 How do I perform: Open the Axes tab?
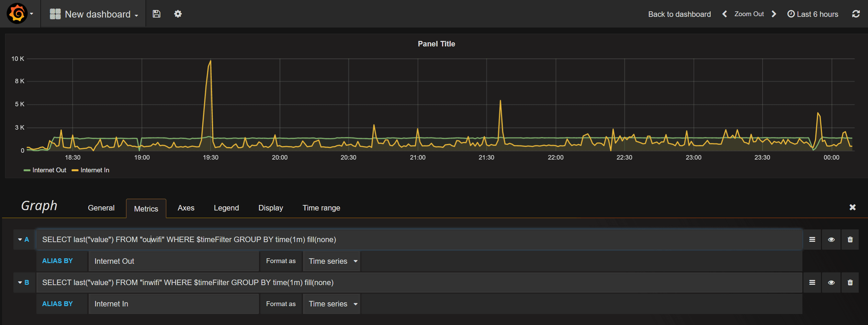(x=186, y=208)
